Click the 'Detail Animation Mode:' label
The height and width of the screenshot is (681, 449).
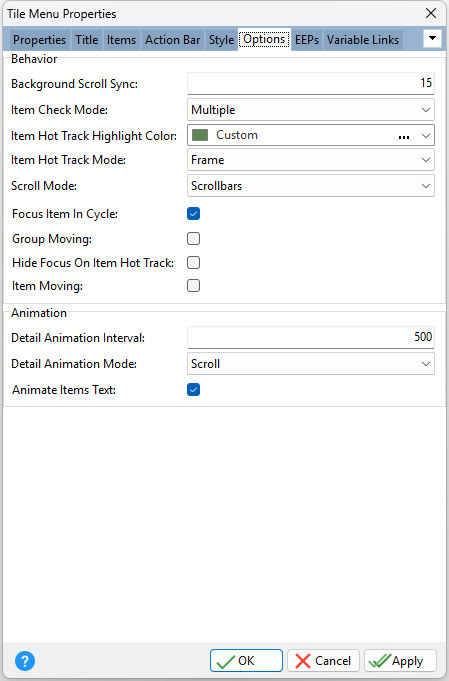click(74, 364)
